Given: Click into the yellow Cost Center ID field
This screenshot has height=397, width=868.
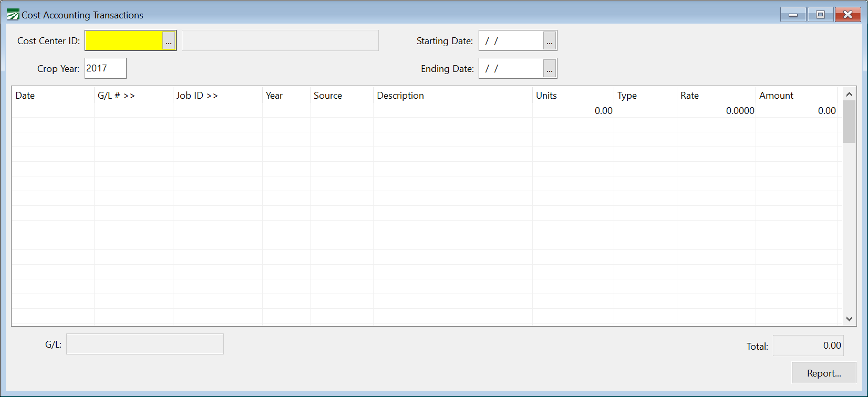Looking at the screenshot, I should (x=124, y=41).
